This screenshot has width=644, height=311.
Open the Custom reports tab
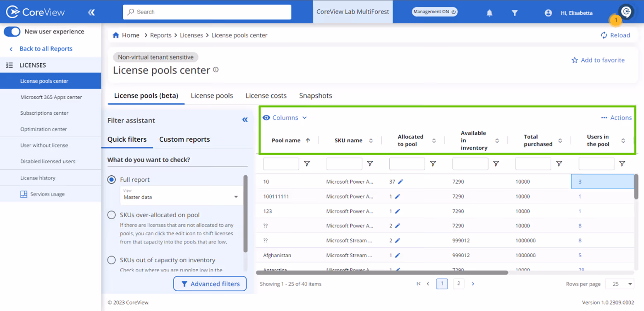click(184, 139)
